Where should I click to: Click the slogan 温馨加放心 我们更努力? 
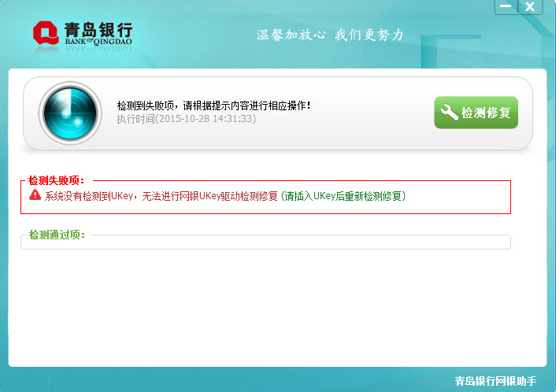pos(329,35)
